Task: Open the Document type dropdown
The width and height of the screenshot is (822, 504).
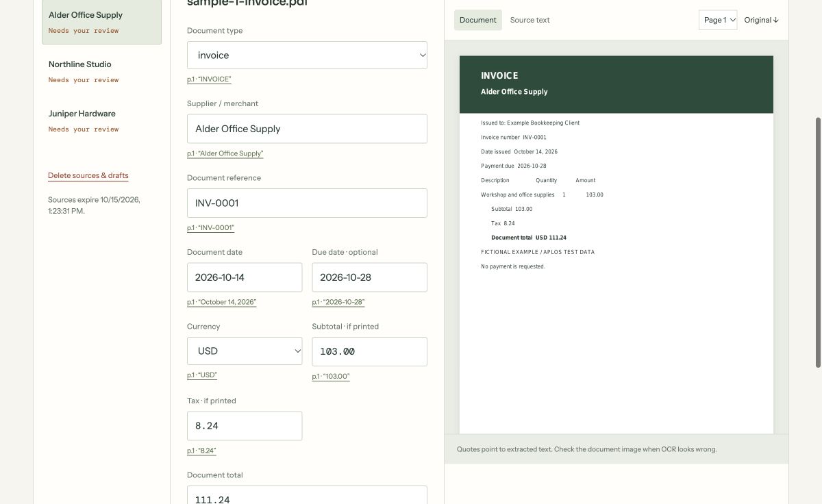Action: [307, 55]
